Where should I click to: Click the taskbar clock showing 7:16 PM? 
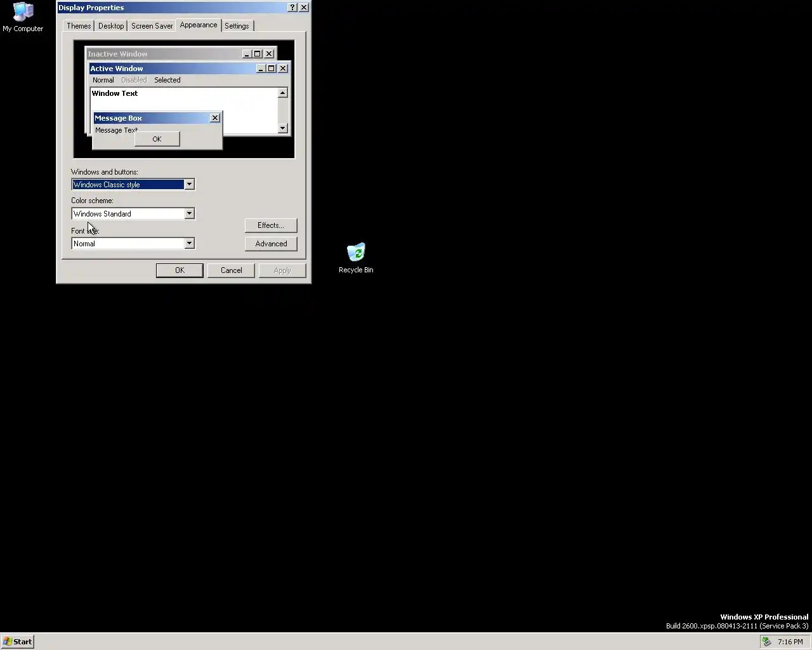[x=790, y=642]
